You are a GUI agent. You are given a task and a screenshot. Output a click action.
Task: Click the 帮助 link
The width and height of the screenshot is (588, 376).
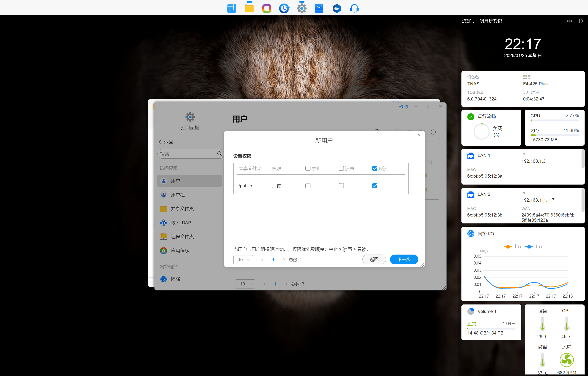(x=403, y=107)
